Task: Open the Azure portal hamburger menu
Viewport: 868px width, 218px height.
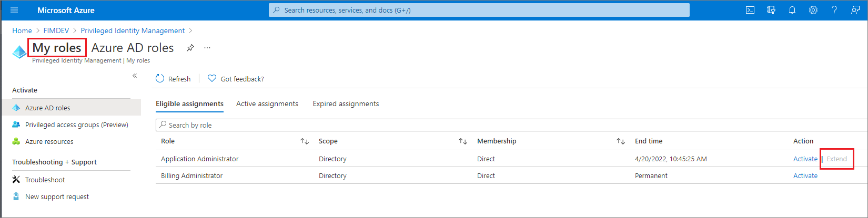Action: pyautogui.click(x=14, y=10)
